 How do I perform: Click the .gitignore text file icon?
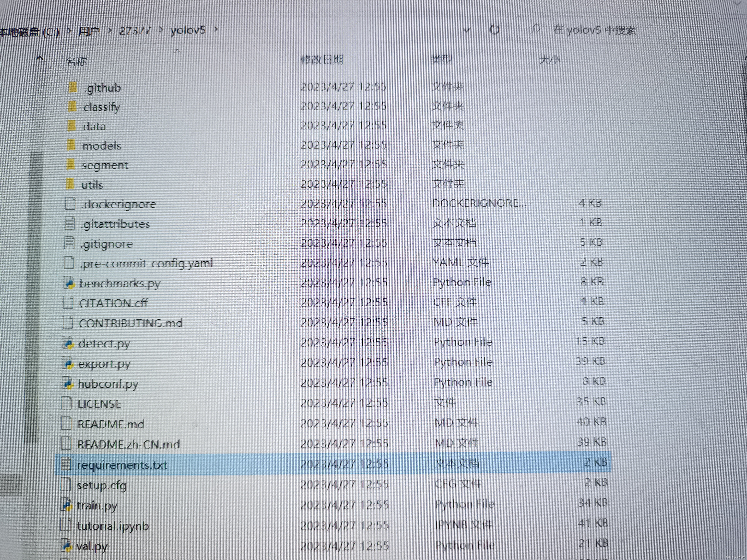tap(69, 243)
